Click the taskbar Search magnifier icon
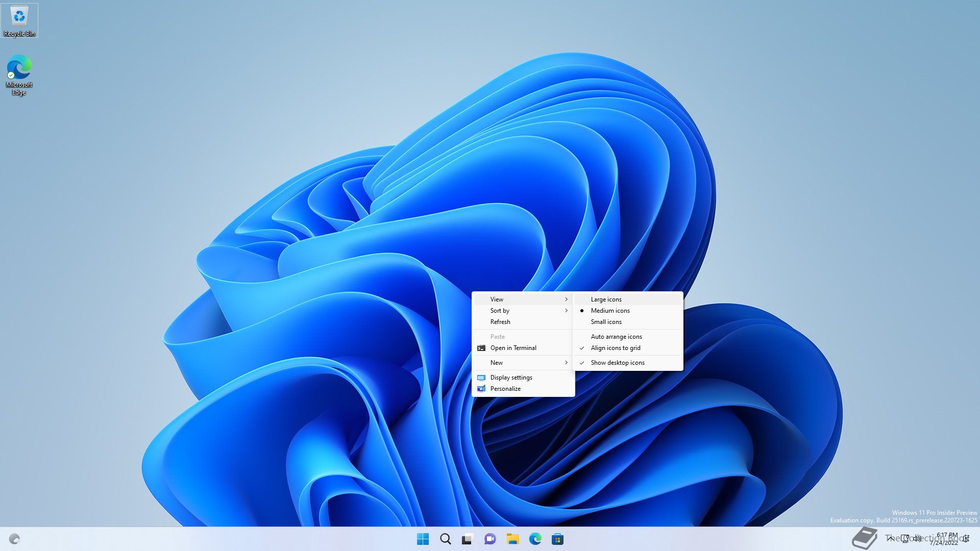The width and height of the screenshot is (980, 551). (445, 539)
